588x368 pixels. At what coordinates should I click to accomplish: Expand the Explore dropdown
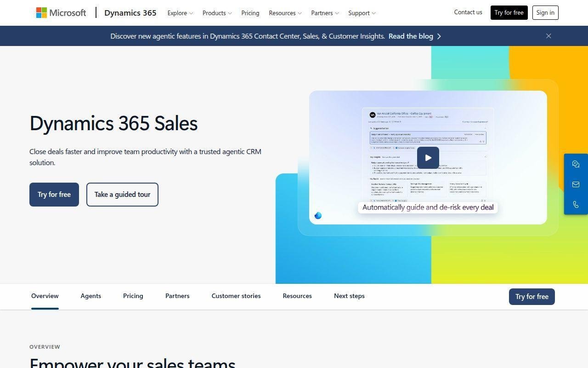[x=180, y=13]
